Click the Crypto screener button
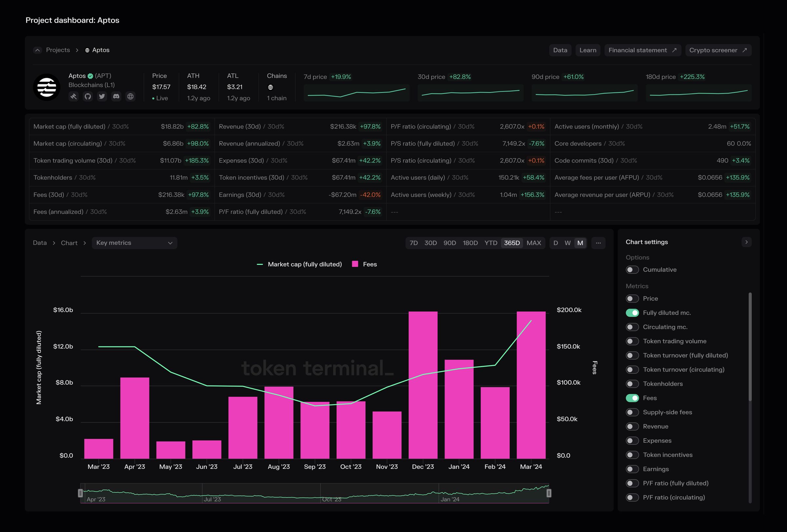The height and width of the screenshot is (532, 787). click(718, 50)
